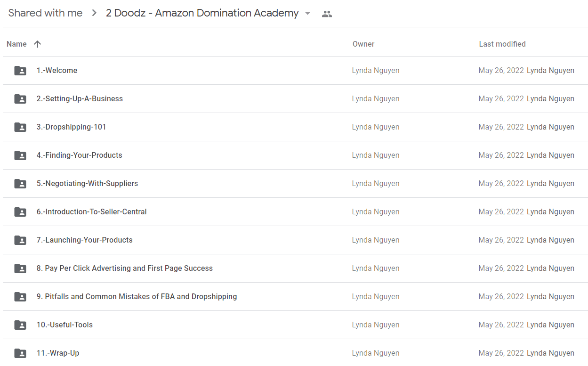Viewport: 588px width, 366px height.
Task: Select 9. Pitfalls and Common Mistakes folder
Action: [x=295, y=297]
